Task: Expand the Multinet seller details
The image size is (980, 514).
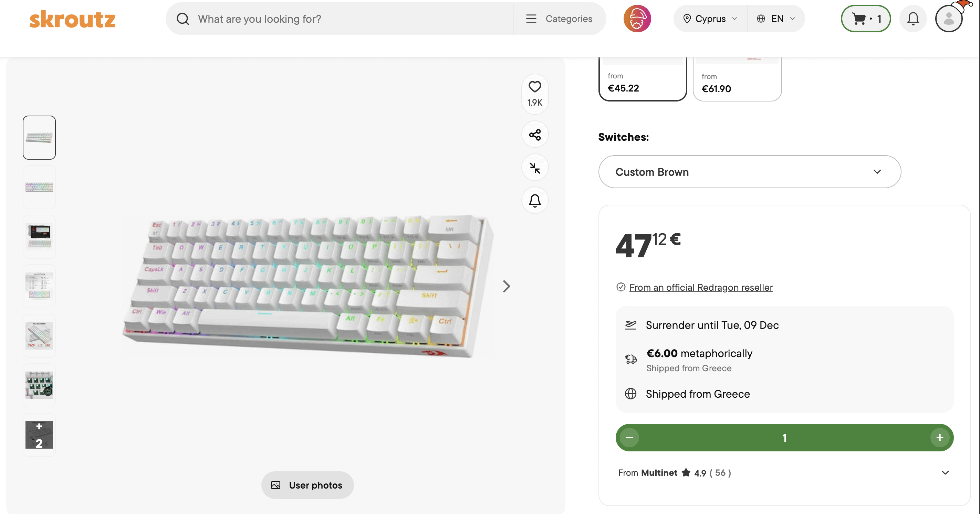Action: pos(945,473)
